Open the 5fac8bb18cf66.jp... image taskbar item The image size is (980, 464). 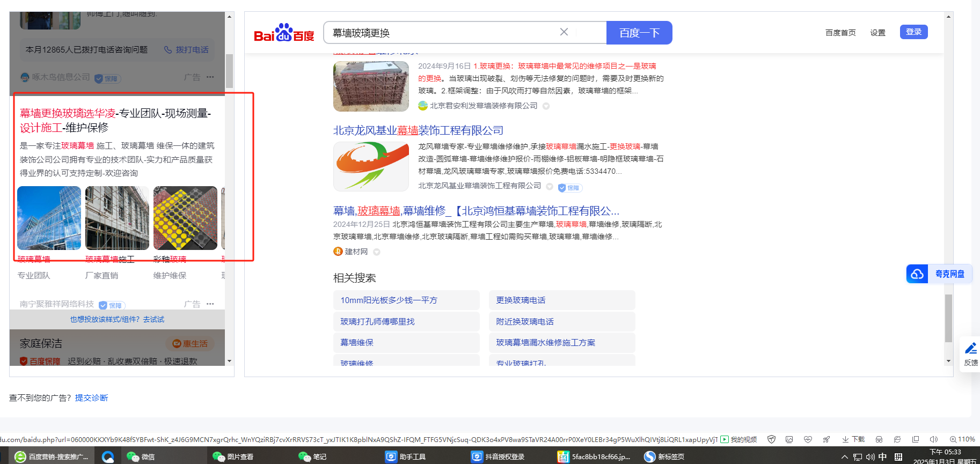point(594,456)
